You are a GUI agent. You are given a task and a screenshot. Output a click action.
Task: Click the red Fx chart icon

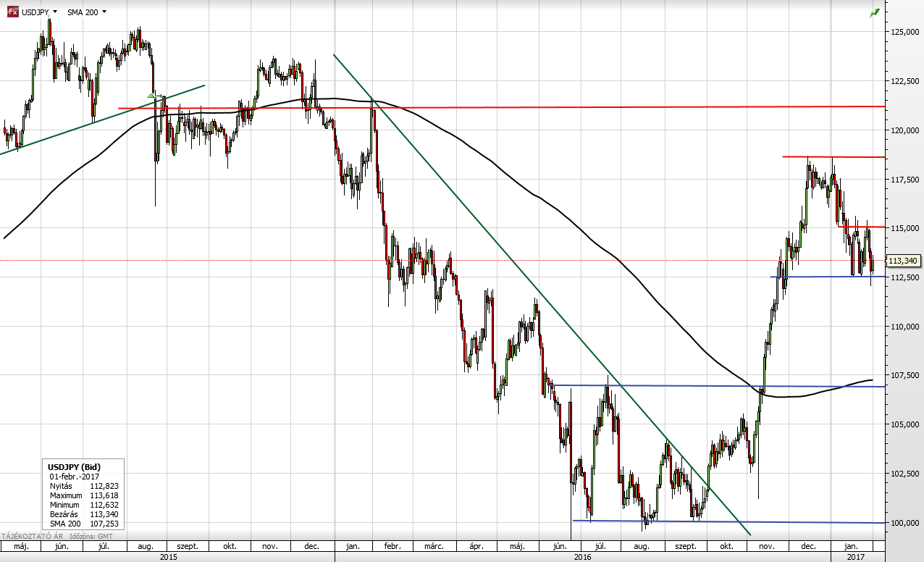12,12
